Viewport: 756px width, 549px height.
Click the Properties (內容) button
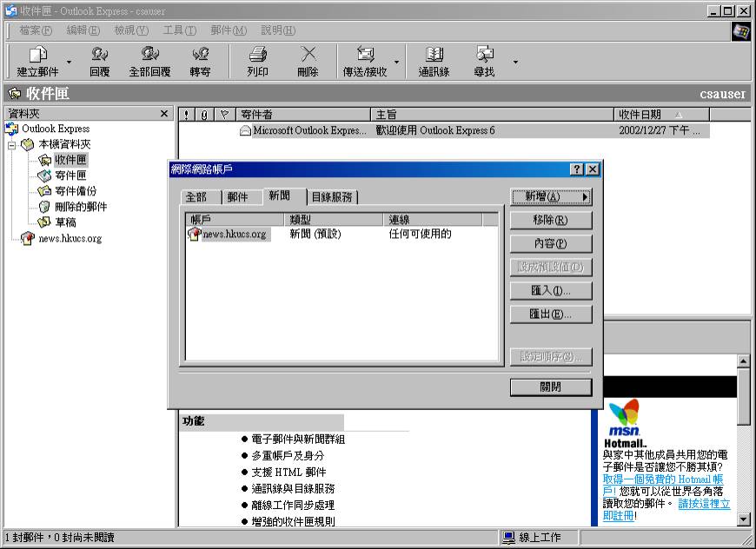tap(551, 244)
